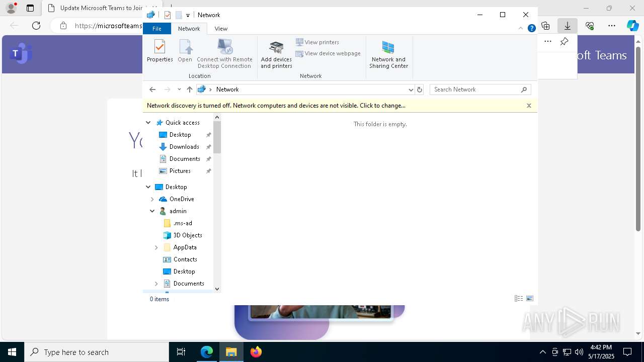Viewport: 644px width, 362px height.
Task: Show hidden system tray icons
Action: tap(542, 352)
